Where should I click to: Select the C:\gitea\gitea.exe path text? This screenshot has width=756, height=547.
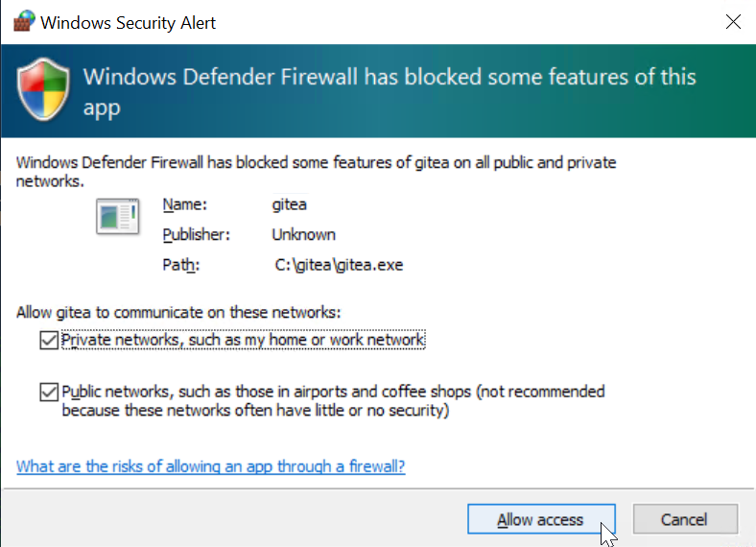pyautogui.click(x=339, y=265)
